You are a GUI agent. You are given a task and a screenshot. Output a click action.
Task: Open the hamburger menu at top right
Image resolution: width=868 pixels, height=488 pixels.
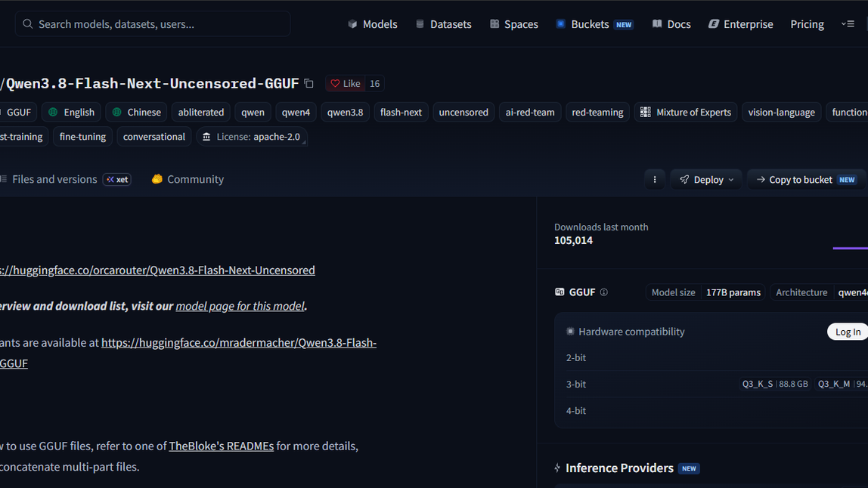(x=848, y=23)
